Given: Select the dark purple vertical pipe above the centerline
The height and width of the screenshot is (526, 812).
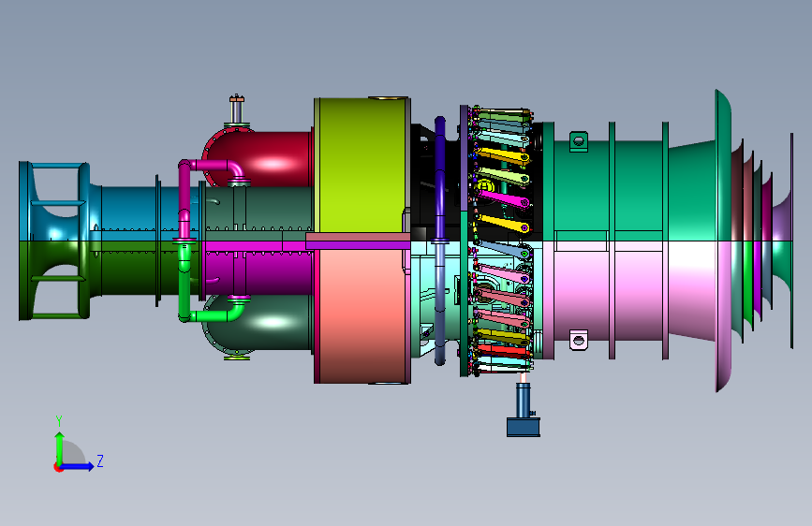Looking at the screenshot, I should point(440,179).
